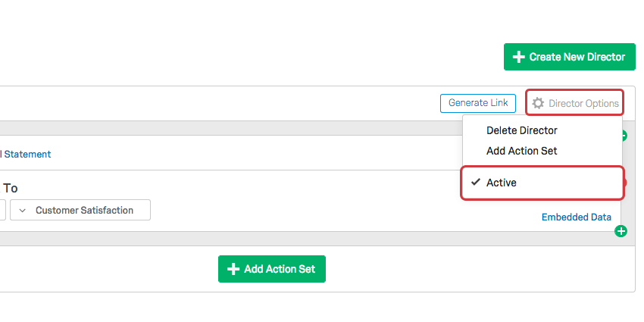Click the checkmark next to Active
This screenshot has width=644, height=322.
(475, 183)
